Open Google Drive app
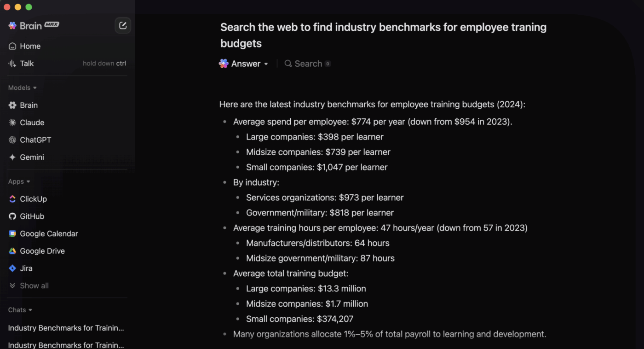This screenshot has width=644, height=349. coord(42,251)
